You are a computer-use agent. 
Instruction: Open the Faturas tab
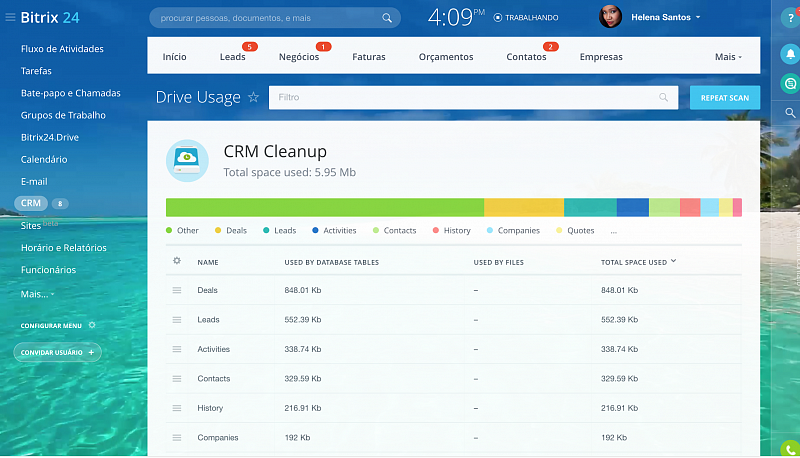click(x=369, y=57)
